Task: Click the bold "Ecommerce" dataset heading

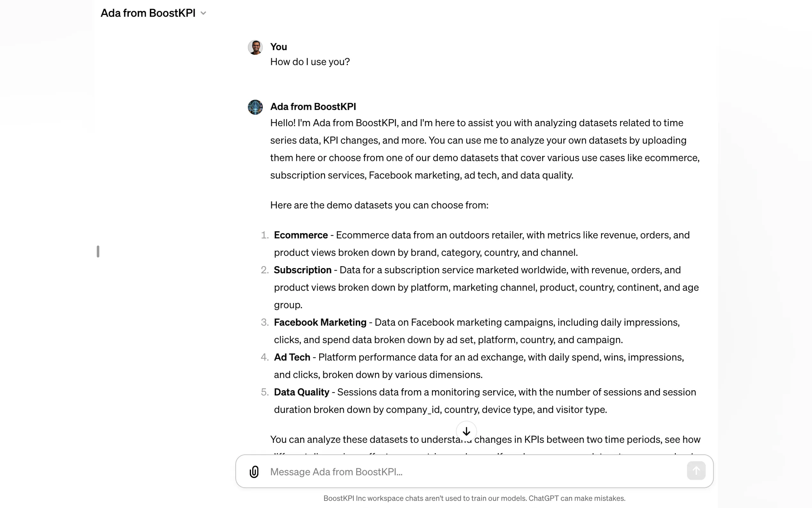Action: tap(301, 235)
